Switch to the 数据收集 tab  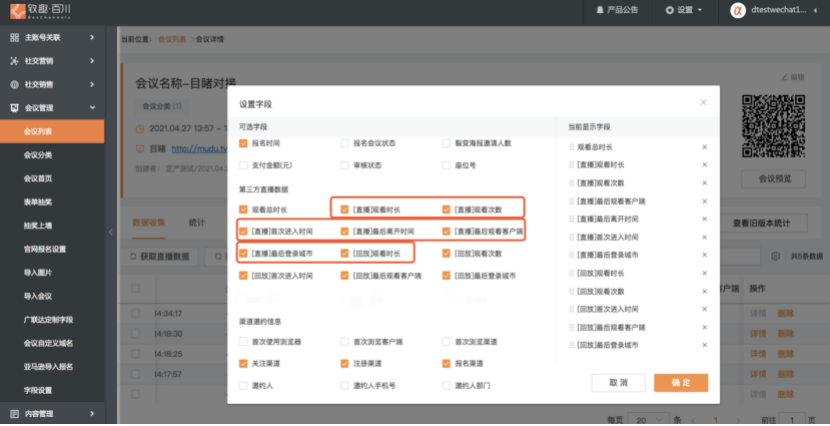[149, 223]
